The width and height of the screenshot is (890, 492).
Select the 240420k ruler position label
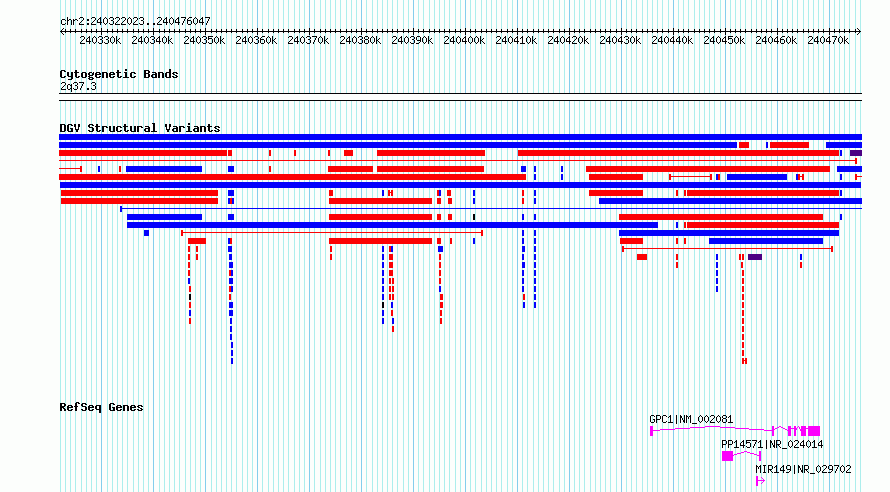click(568, 40)
